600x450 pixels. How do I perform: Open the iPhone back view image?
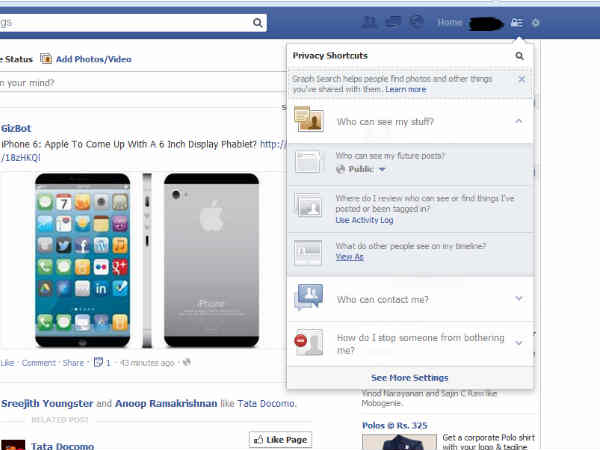tap(212, 260)
